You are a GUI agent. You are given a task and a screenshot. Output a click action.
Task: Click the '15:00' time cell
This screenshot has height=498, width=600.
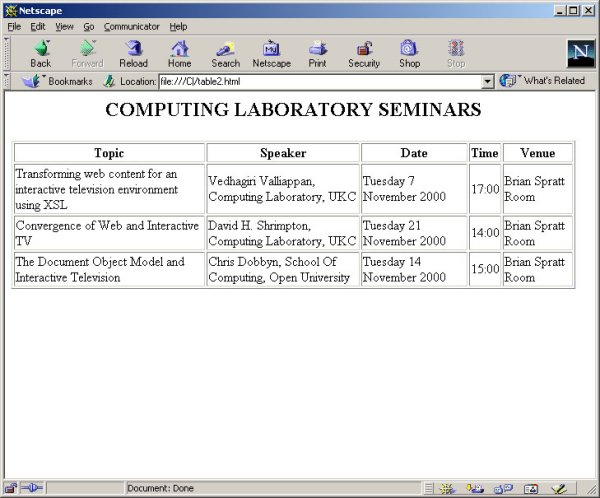tap(485, 269)
